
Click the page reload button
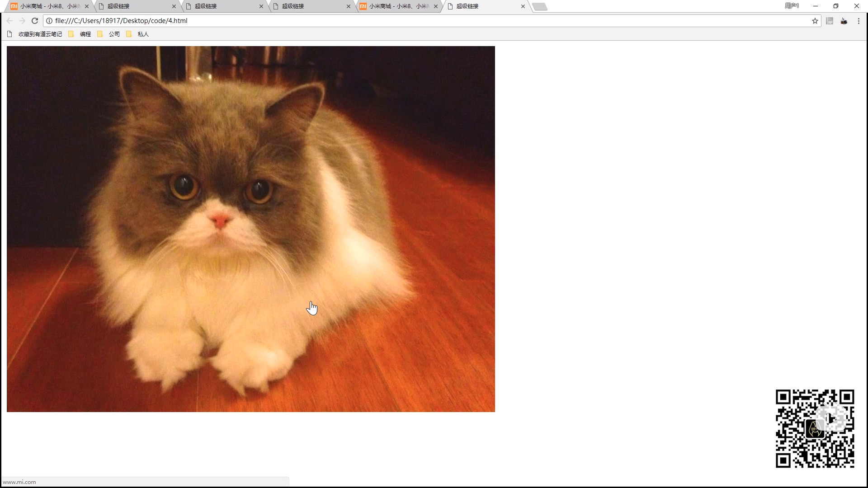tap(35, 21)
